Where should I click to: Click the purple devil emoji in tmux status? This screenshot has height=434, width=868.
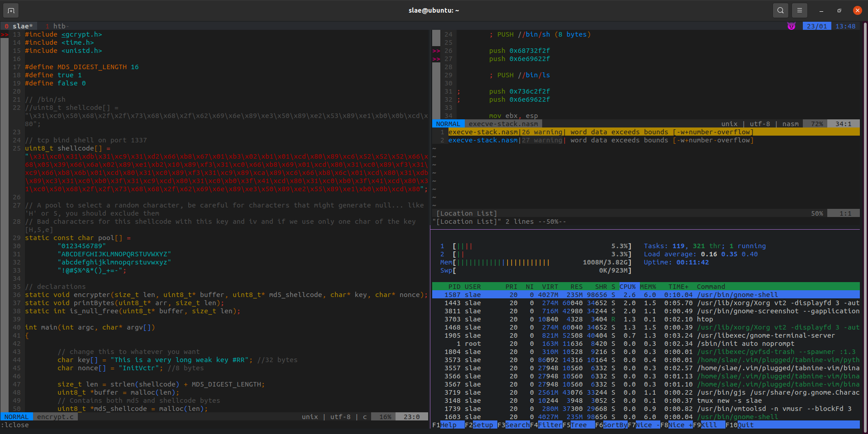click(x=791, y=26)
